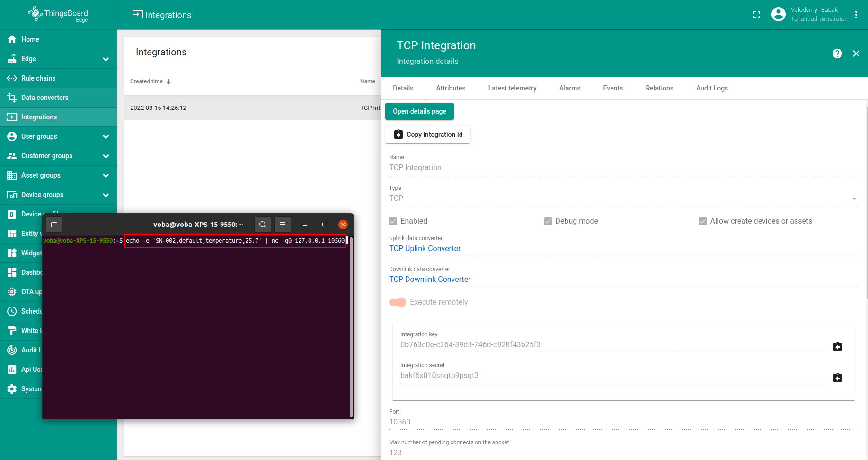
Task: Click Open details page button
Action: (420, 111)
